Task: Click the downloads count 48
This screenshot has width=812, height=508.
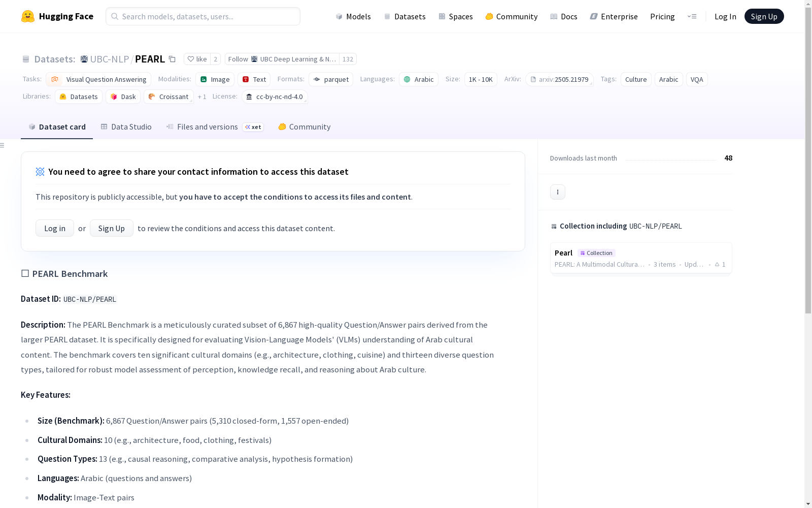Action: 728,158
